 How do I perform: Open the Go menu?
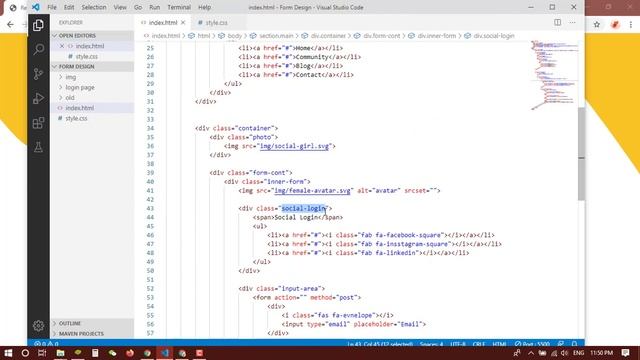click(x=138, y=7)
